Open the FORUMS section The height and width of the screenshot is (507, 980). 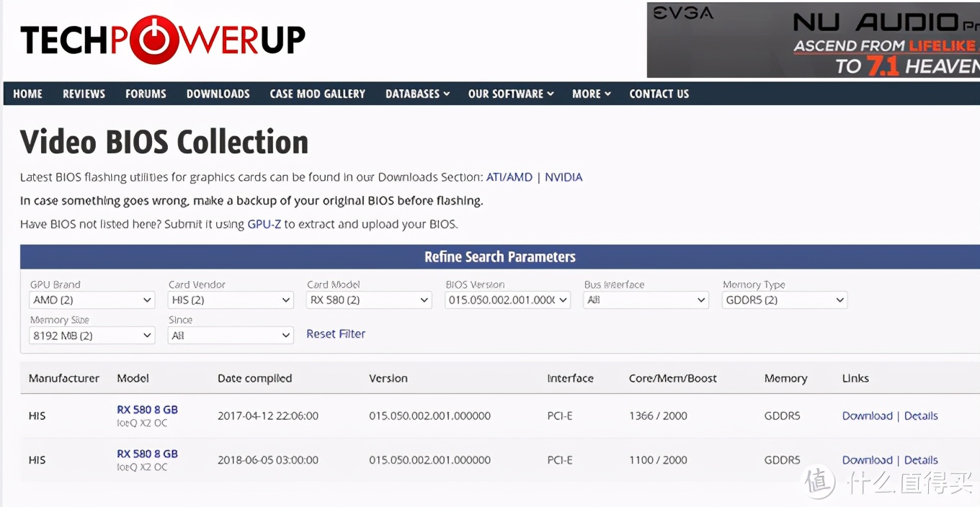[x=146, y=94]
